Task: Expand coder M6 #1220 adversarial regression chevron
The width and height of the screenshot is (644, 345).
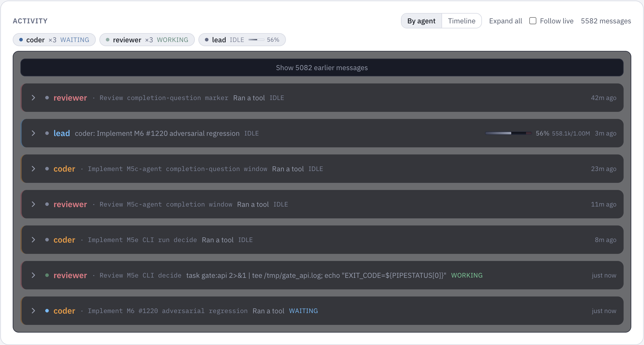Action: (33, 311)
